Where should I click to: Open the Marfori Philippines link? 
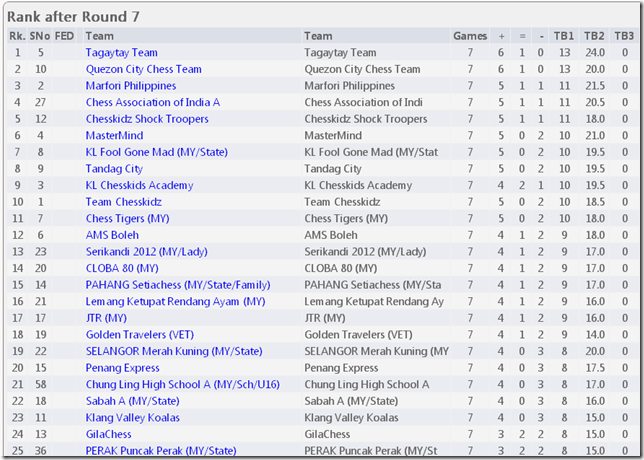(x=131, y=86)
